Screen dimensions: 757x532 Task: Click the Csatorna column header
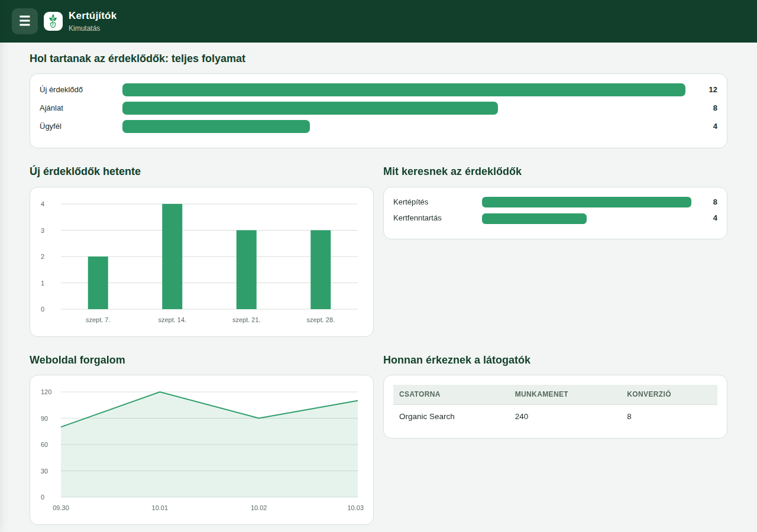click(x=420, y=394)
